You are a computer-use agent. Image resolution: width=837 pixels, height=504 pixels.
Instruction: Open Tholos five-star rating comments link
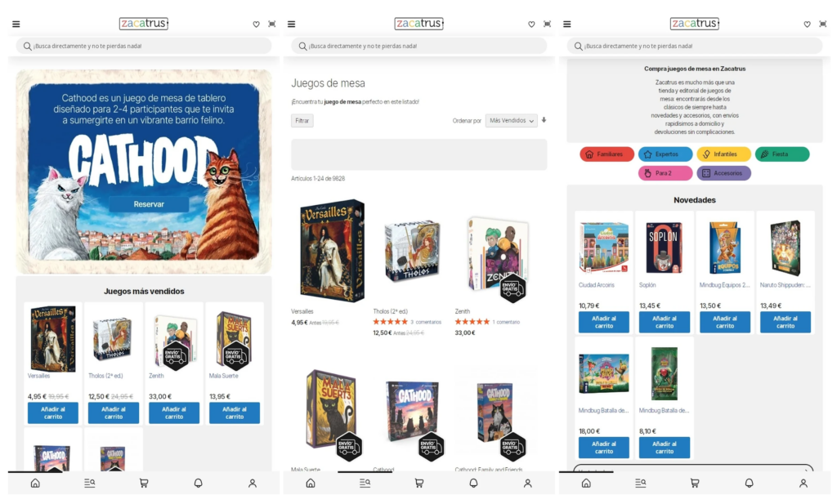coord(425,322)
